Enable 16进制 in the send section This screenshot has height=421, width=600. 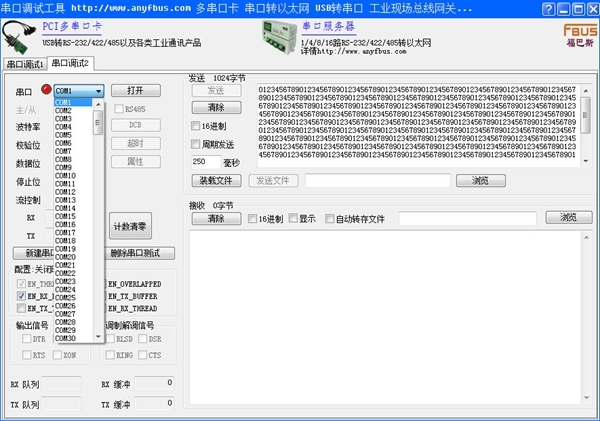(197, 126)
